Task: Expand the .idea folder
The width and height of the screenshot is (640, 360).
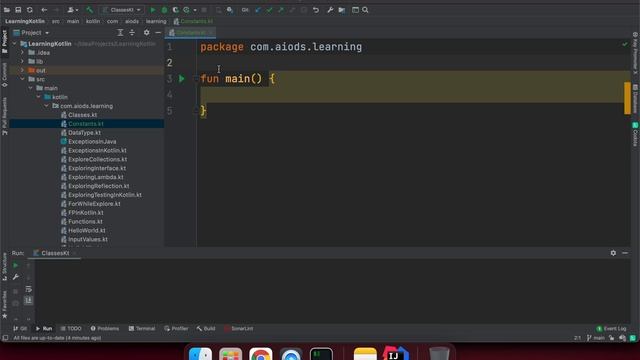Action: tap(23, 53)
